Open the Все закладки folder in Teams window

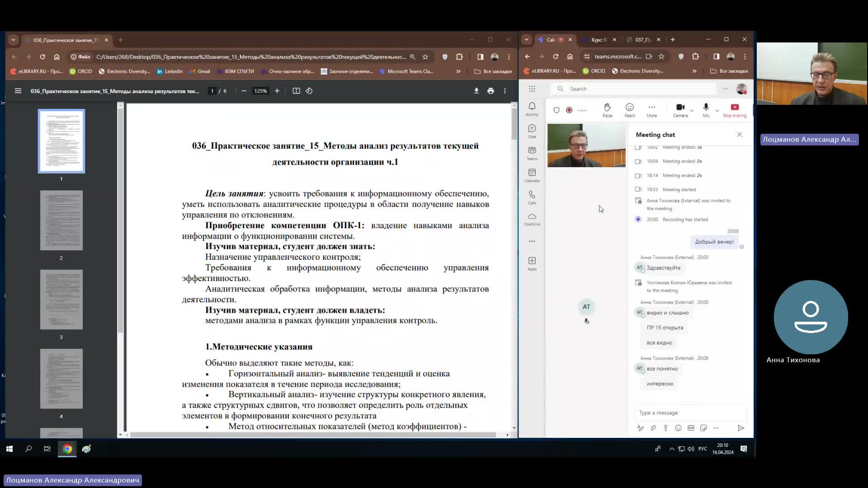[729, 71]
